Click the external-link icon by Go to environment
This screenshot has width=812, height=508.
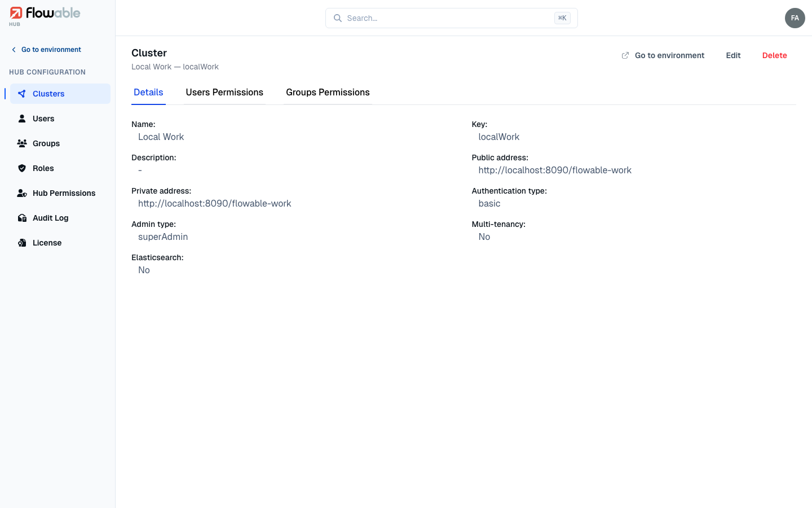click(625, 55)
